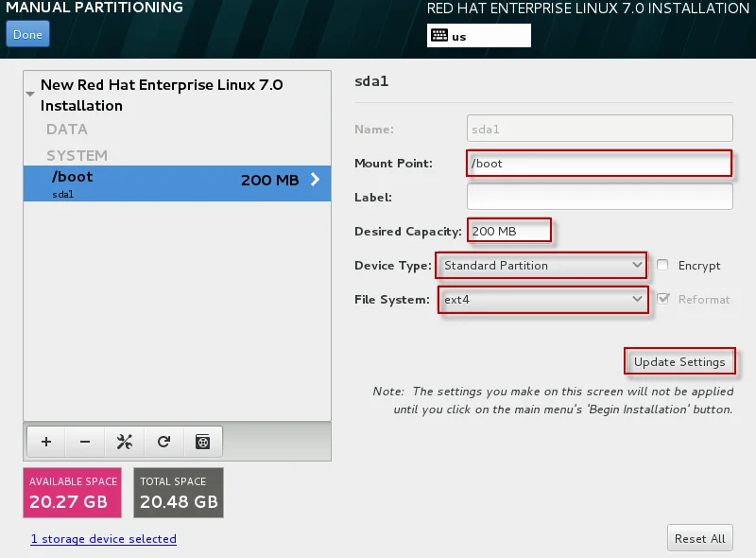Image resolution: width=756 pixels, height=558 pixels.
Task: Click the keyboard layout icon
Action: [438, 36]
